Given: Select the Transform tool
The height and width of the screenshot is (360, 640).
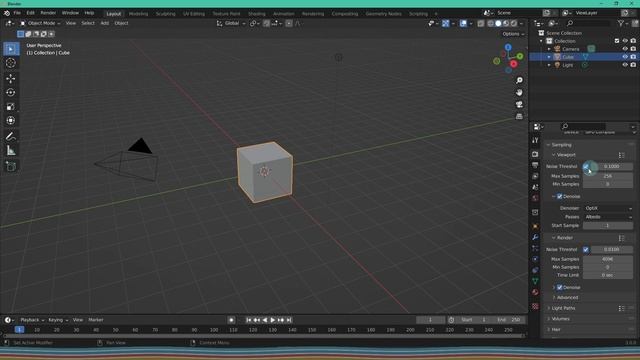Looking at the screenshot, I should tap(11, 120).
